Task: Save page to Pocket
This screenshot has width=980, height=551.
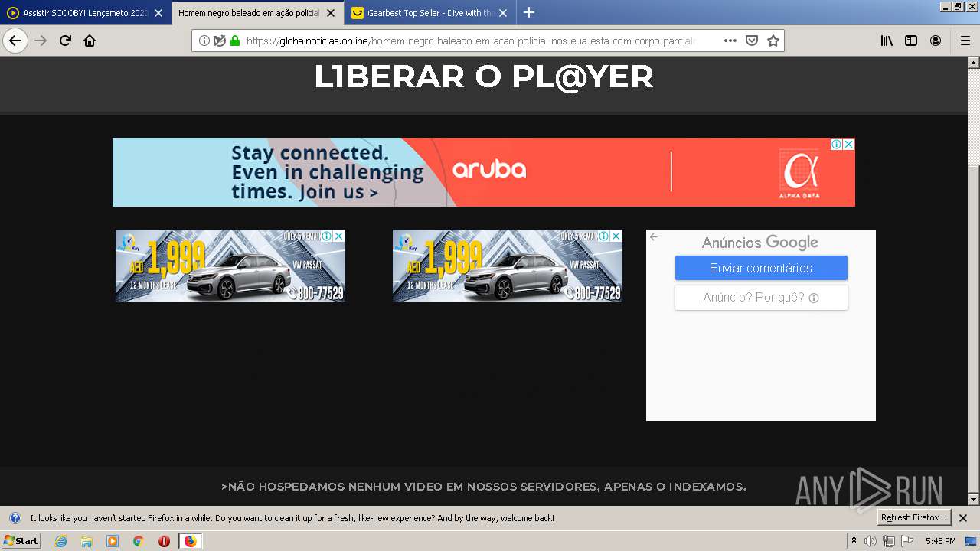Action: tap(752, 41)
